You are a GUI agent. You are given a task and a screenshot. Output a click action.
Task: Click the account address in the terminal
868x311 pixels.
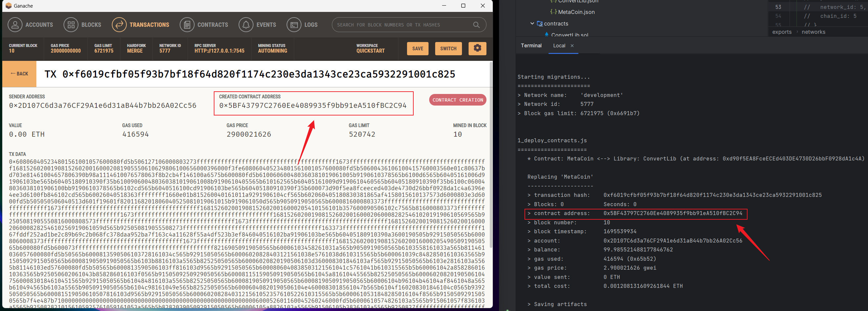click(x=673, y=241)
